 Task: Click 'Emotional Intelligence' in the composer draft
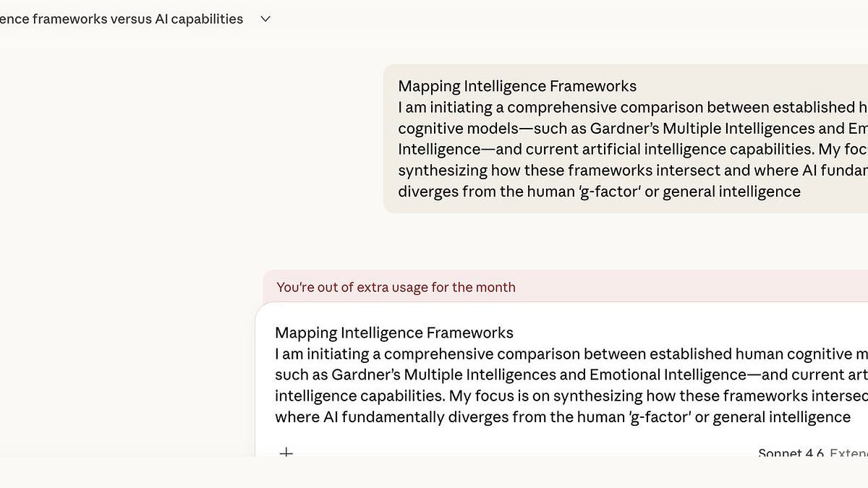point(668,375)
